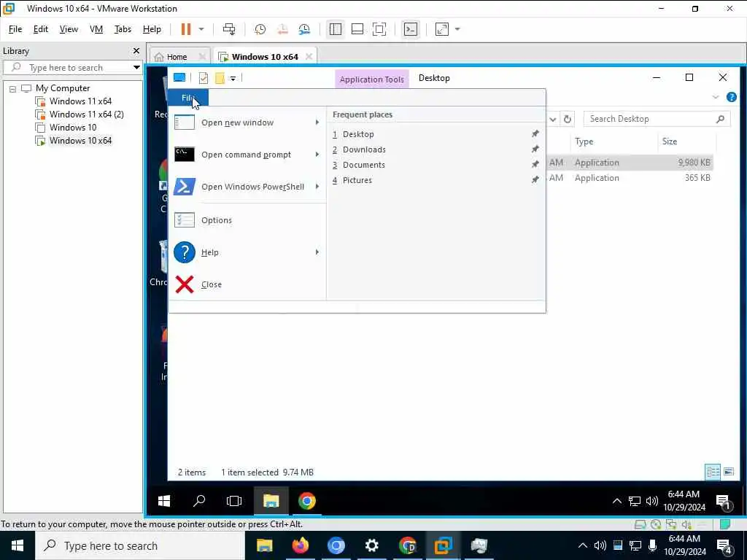This screenshot has width=747, height=560.
Task: Select Windows 11 x64 in the Library
Action: point(80,101)
